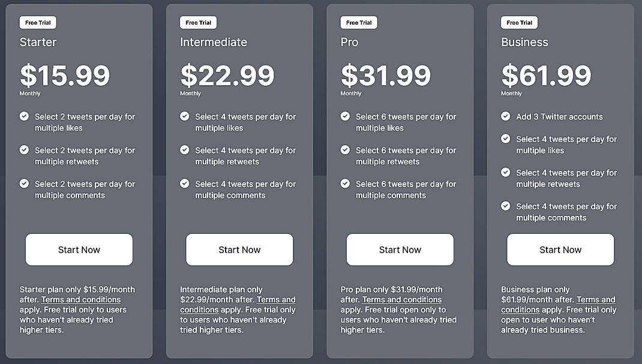The width and height of the screenshot is (642, 364).
Task: Click checkmark beside Intermediate multiple comments feature
Action: pos(185,183)
